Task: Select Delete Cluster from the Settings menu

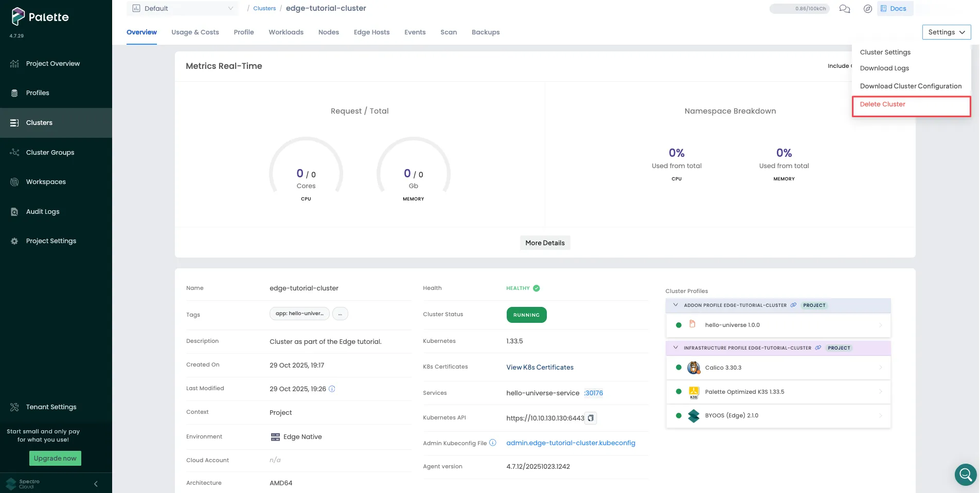Action: (x=883, y=104)
